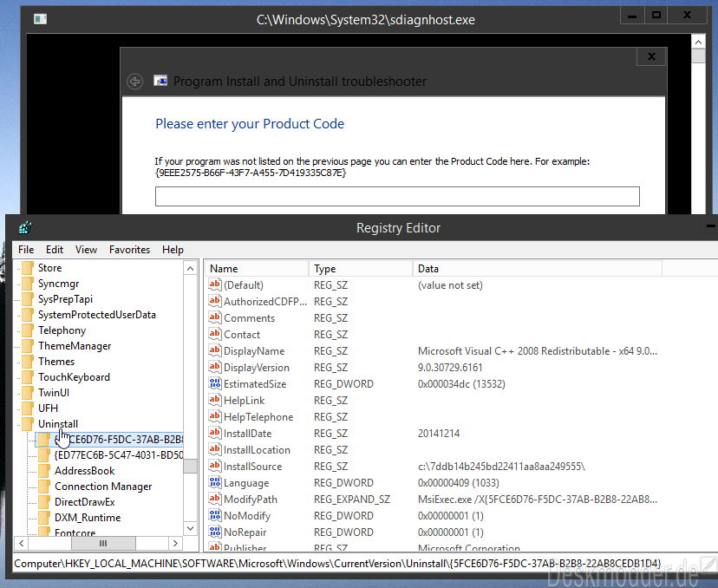Click the Microsoft Visual C++ 2008 Redistributable data

(537, 350)
